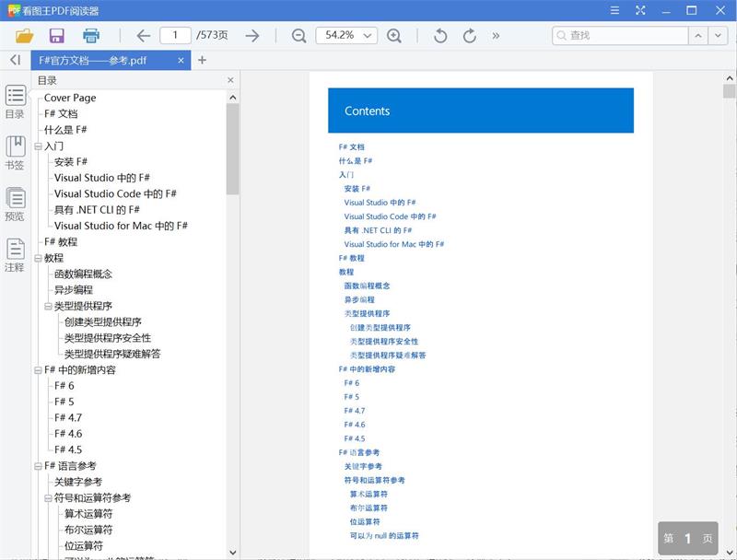Open the 注释 annotations panel

[x=15, y=254]
